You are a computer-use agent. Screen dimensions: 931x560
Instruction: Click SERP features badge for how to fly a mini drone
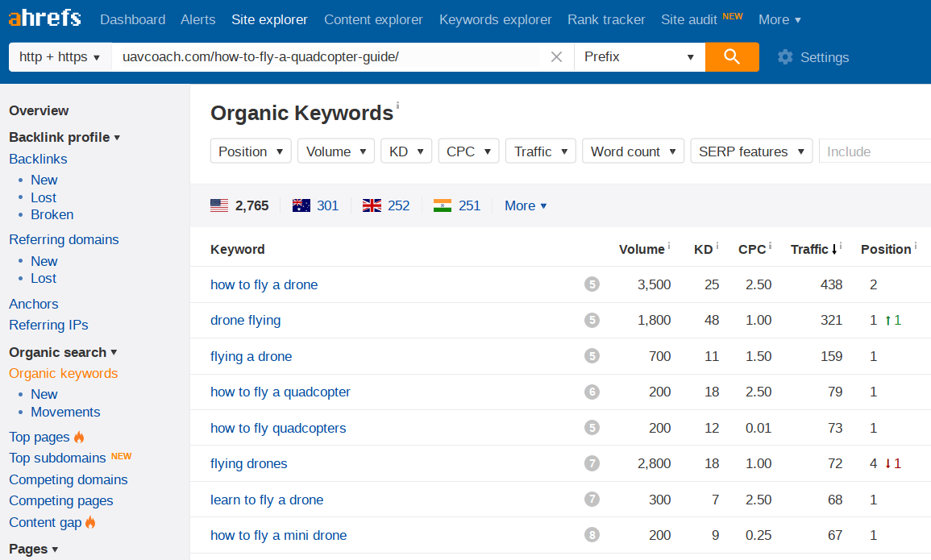(x=592, y=535)
